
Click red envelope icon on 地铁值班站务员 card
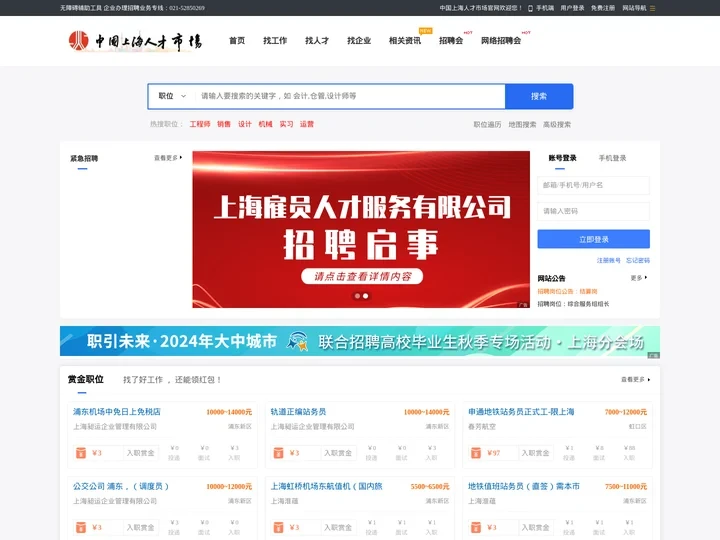[476, 527]
